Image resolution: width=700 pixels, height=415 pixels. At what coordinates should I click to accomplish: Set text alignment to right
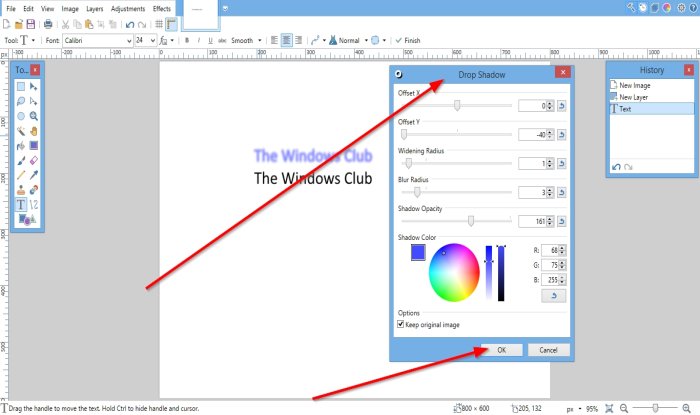click(299, 40)
